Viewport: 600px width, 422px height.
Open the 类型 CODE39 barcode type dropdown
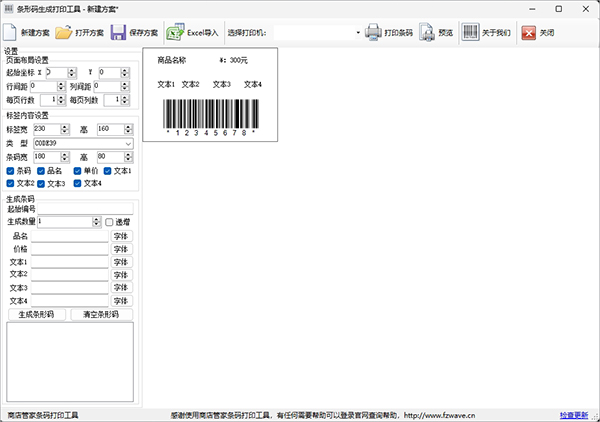point(128,143)
